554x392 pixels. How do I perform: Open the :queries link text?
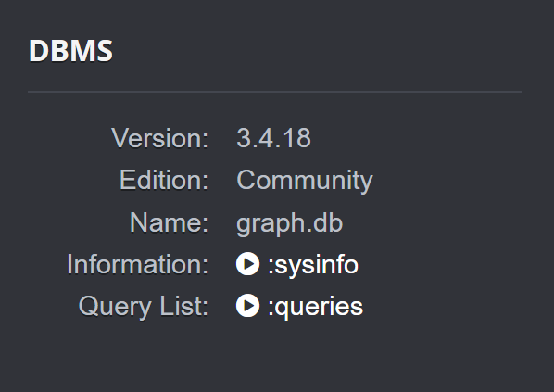pos(315,307)
